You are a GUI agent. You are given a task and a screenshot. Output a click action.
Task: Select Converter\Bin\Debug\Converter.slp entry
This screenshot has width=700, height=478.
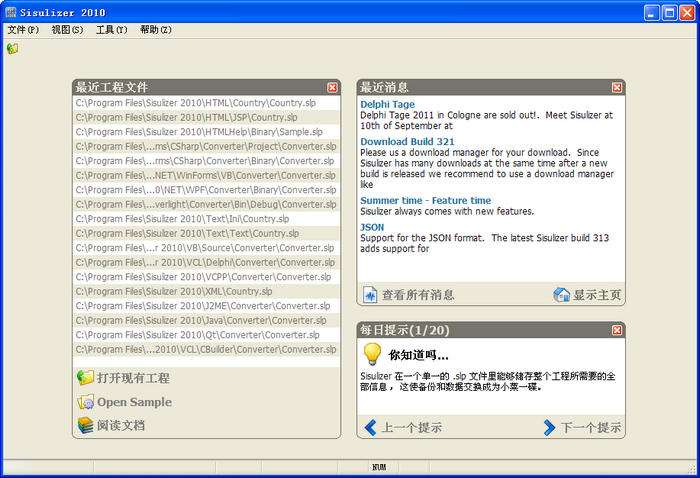(x=206, y=204)
